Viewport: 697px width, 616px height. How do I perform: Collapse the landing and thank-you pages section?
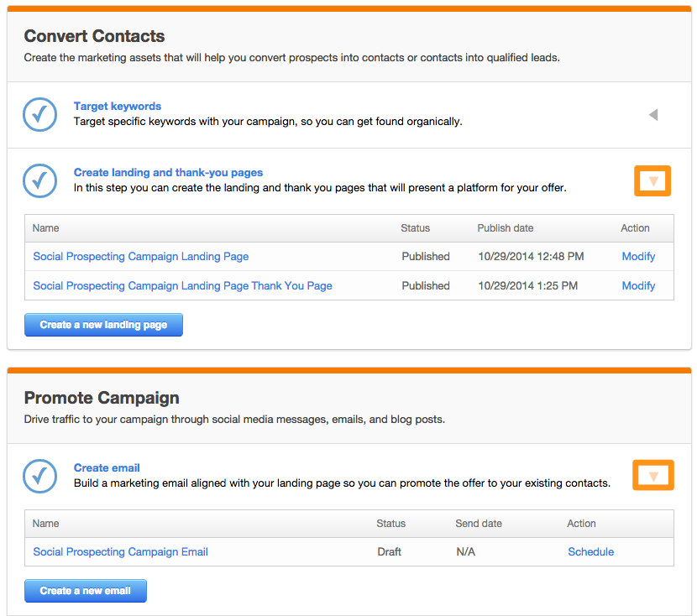point(652,181)
